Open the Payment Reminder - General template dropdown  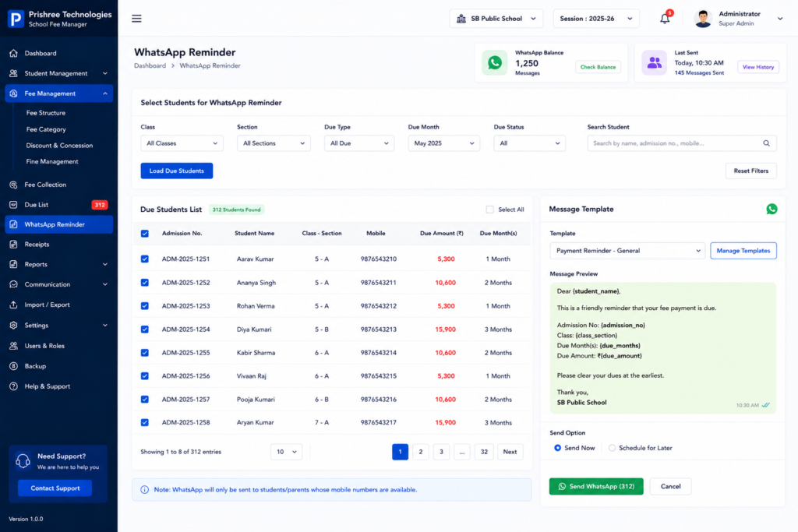[x=627, y=251]
